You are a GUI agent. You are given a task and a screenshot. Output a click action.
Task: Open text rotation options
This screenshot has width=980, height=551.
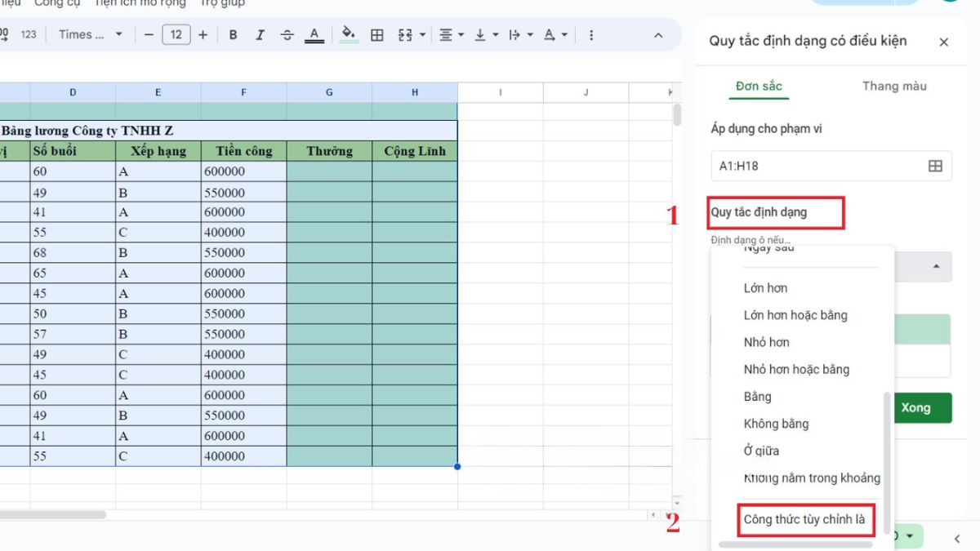click(555, 35)
